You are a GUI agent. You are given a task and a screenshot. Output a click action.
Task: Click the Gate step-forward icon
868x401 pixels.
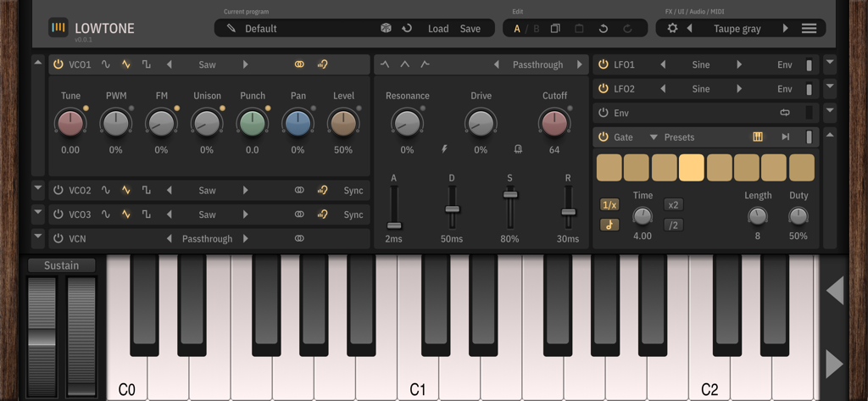tap(786, 137)
